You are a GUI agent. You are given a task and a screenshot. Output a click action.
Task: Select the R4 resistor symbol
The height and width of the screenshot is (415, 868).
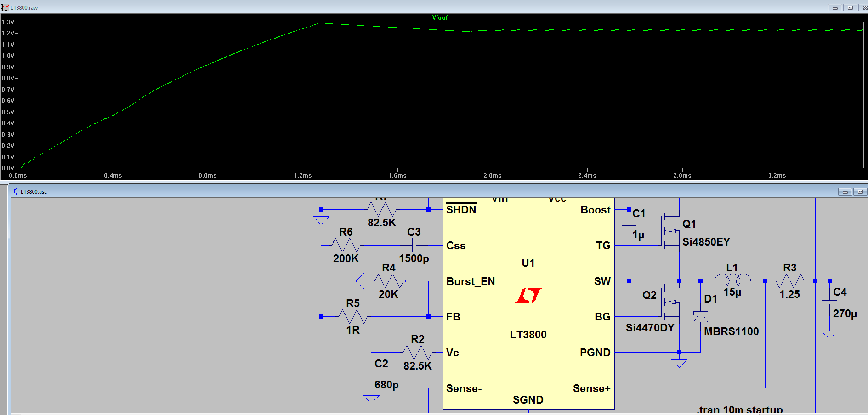(x=389, y=281)
